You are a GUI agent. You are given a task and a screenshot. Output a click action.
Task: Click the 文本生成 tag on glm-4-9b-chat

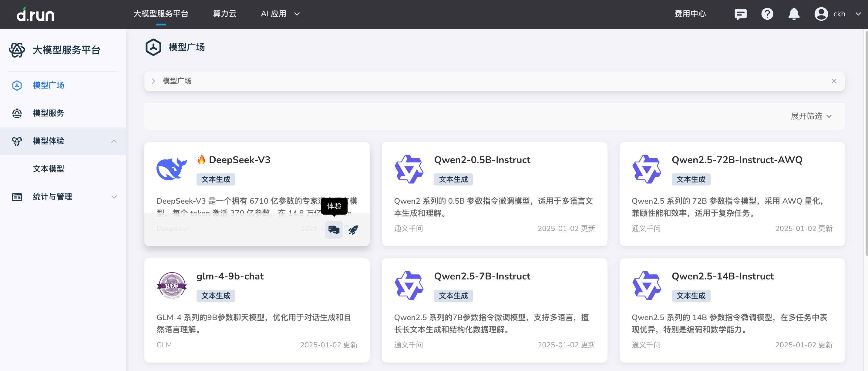point(216,296)
